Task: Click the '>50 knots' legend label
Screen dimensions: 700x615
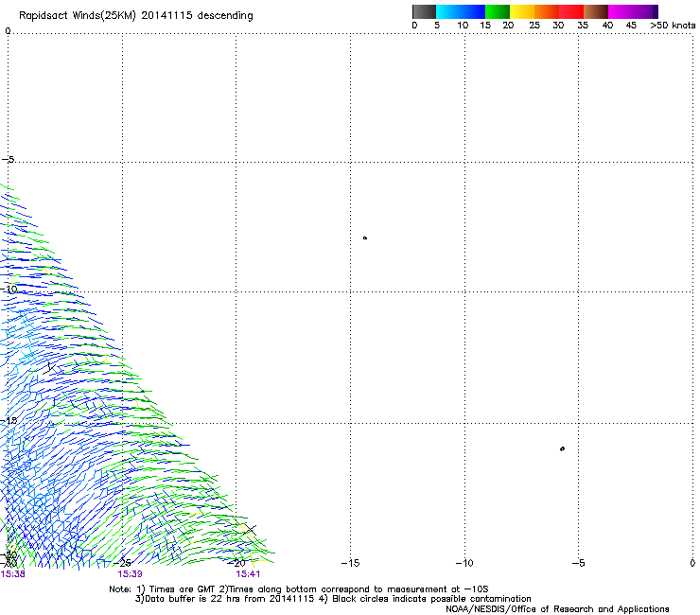Action: tap(673, 26)
